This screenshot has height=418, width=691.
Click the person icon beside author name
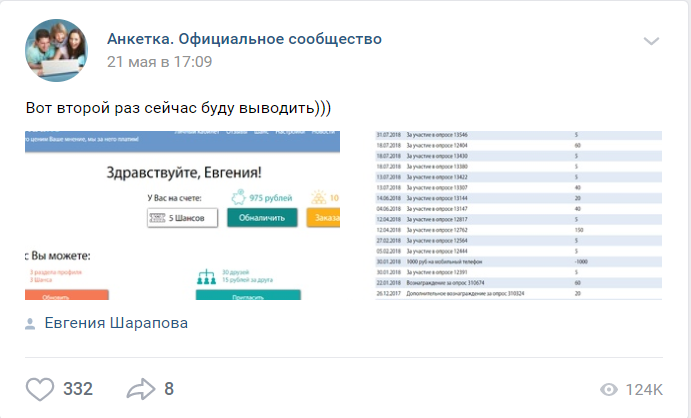click(x=30, y=324)
